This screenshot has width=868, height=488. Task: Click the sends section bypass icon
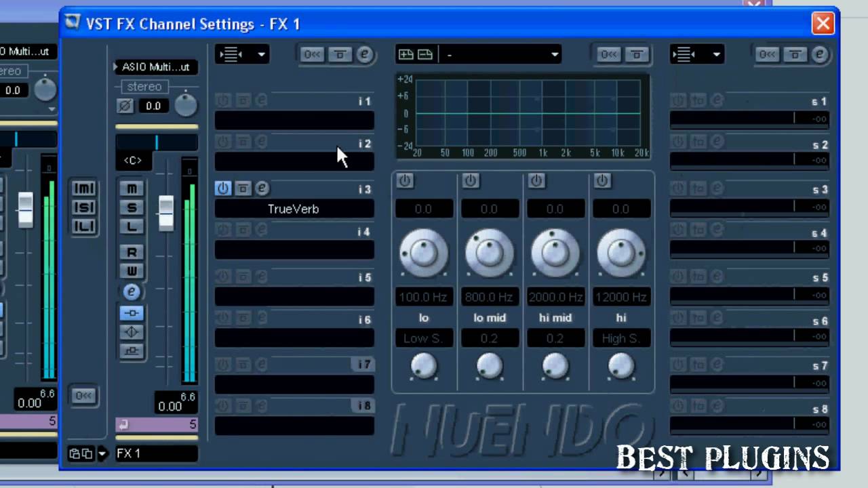coord(795,54)
